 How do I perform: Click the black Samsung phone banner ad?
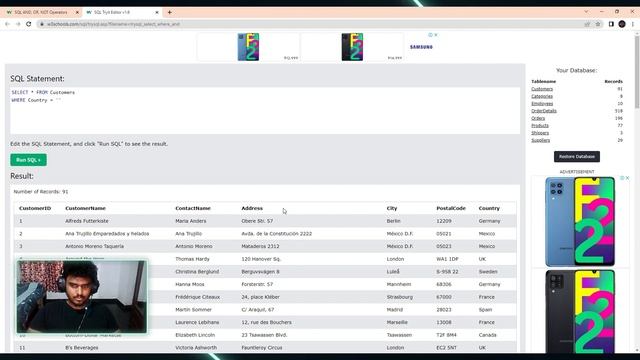[x=352, y=47]
